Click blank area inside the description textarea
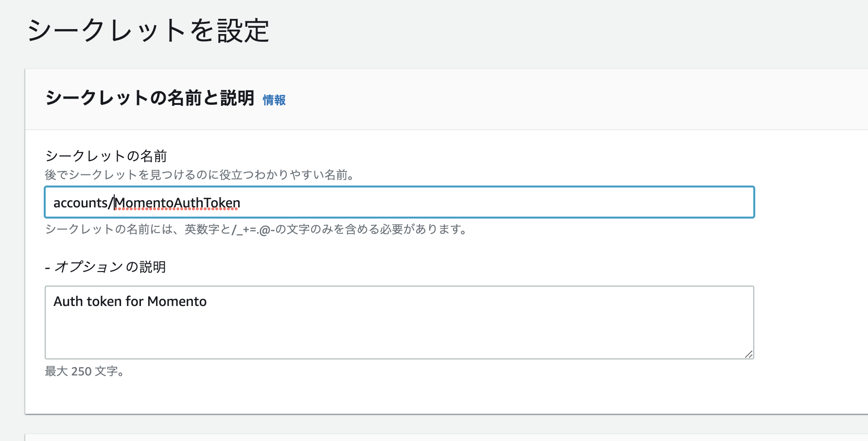 tap(437, 335)
